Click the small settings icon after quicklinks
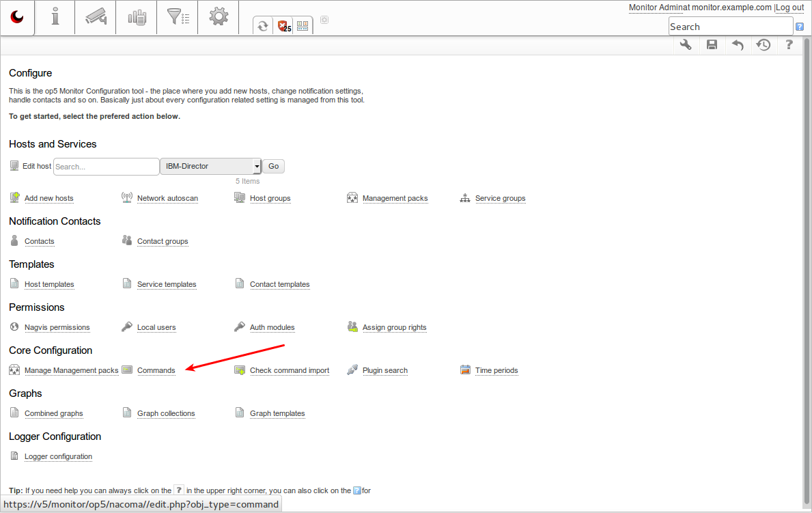 (324, 20)
